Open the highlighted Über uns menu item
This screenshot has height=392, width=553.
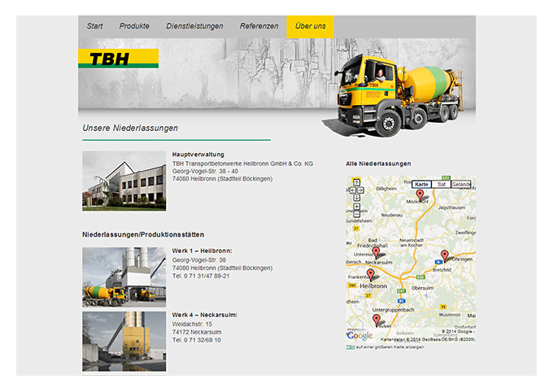(311, 27)
